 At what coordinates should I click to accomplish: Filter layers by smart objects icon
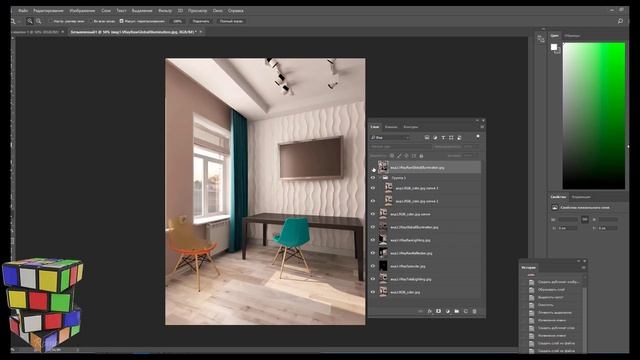(459, 138)
